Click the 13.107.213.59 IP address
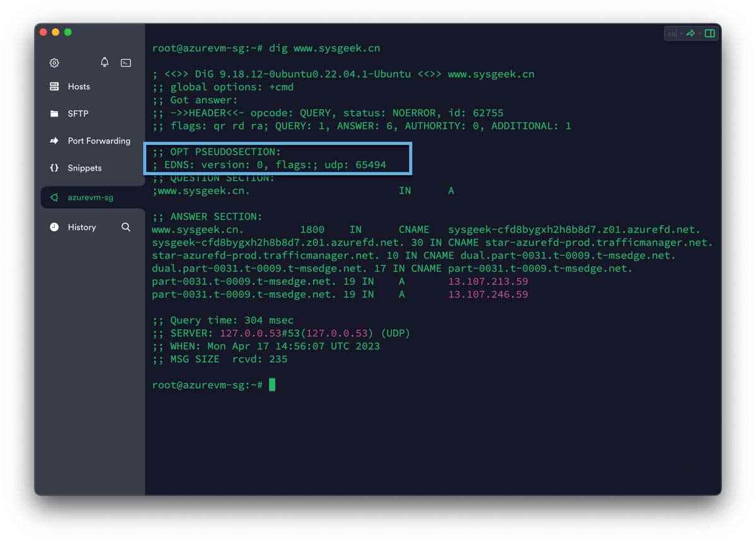The width and height of the screenshot is (756, 541). pos(488,282)
